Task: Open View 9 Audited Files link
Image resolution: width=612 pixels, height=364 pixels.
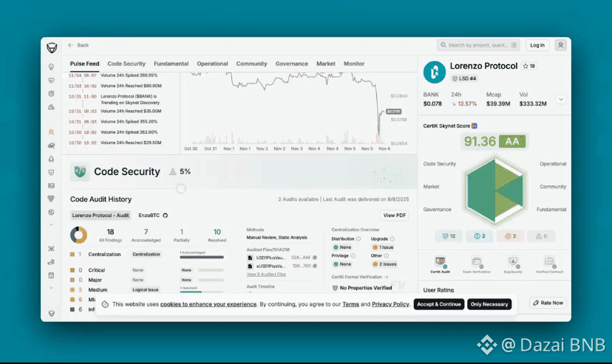Action: coord(266,275)
